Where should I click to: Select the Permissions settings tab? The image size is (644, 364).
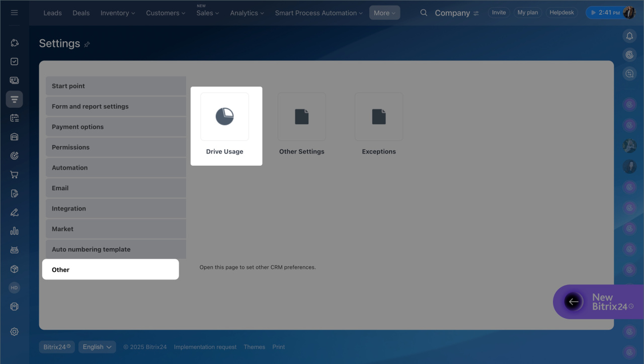point(116,147)
